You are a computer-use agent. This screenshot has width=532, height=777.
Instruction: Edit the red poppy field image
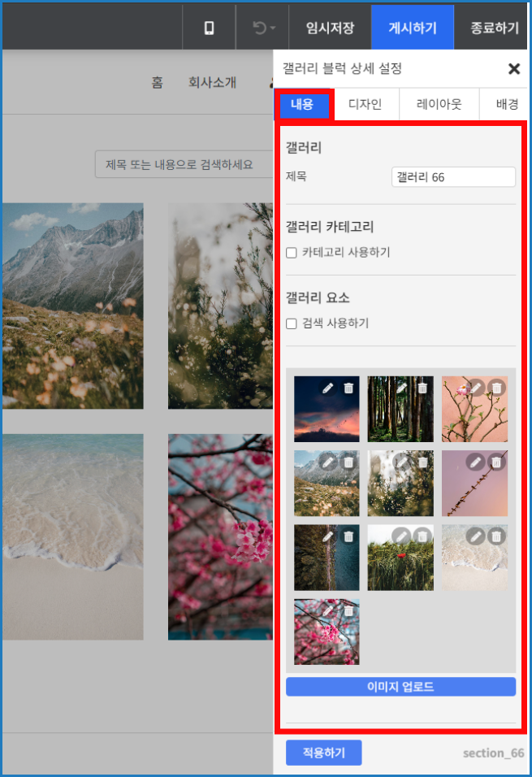click(x=401, y=536)
